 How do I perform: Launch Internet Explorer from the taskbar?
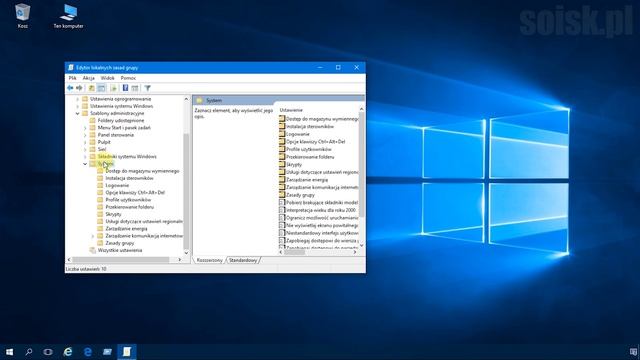[68, 352]
